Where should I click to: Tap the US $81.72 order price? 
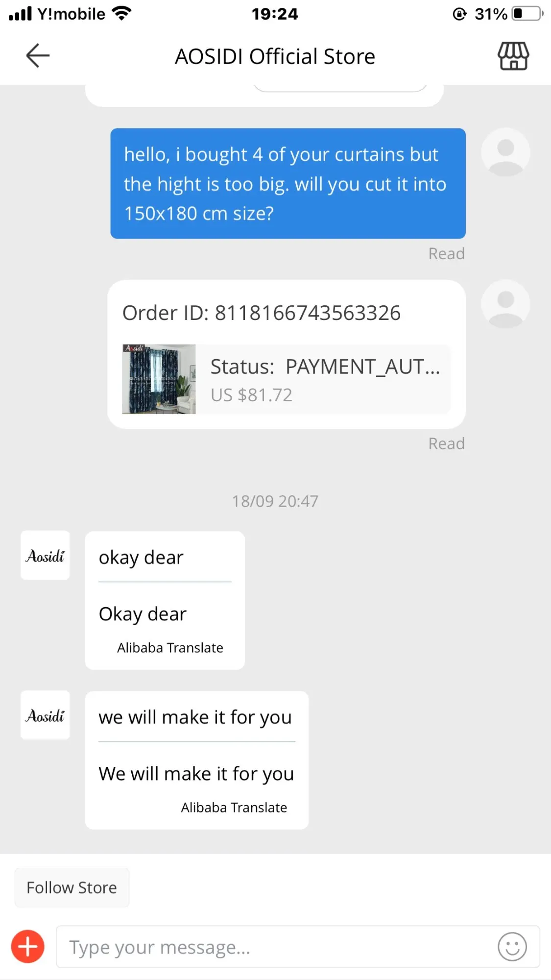click(251, 395)
